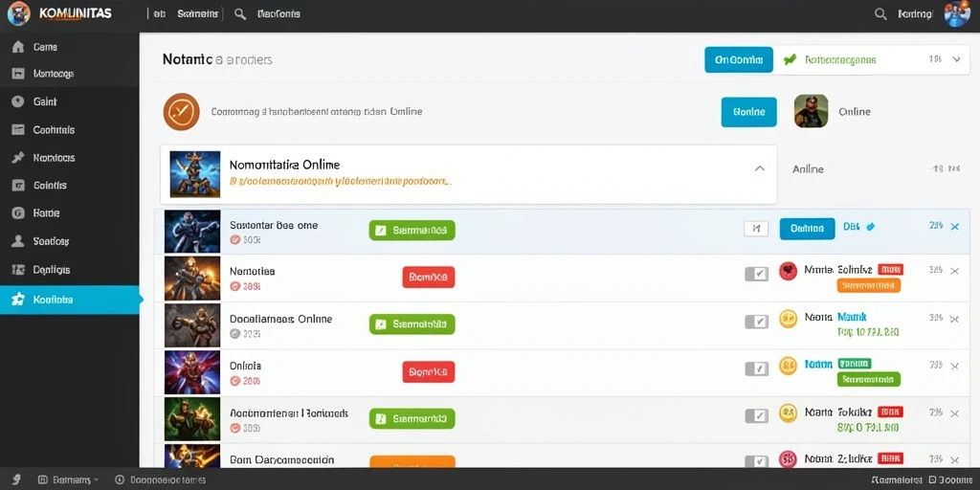Click the home icon in the sidebar
The height and width of the screenshot is (490, 980).
[18, 47]
